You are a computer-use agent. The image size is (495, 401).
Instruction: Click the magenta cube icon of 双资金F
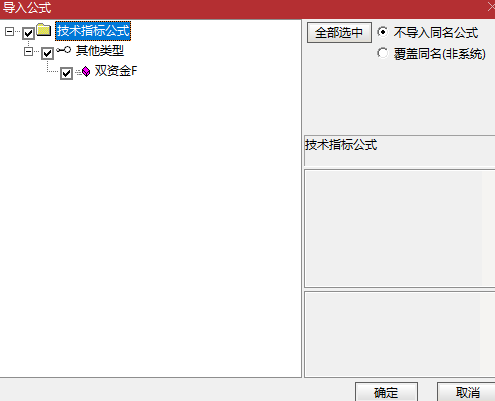[86, 71]
